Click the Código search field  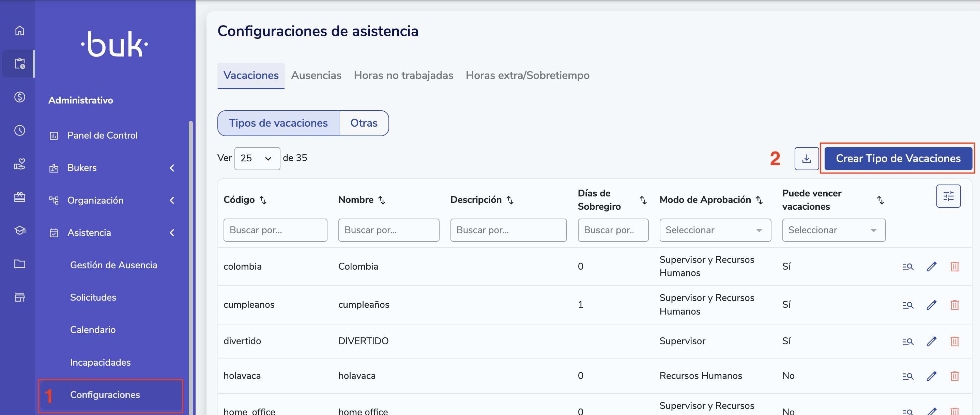(275, 230)
